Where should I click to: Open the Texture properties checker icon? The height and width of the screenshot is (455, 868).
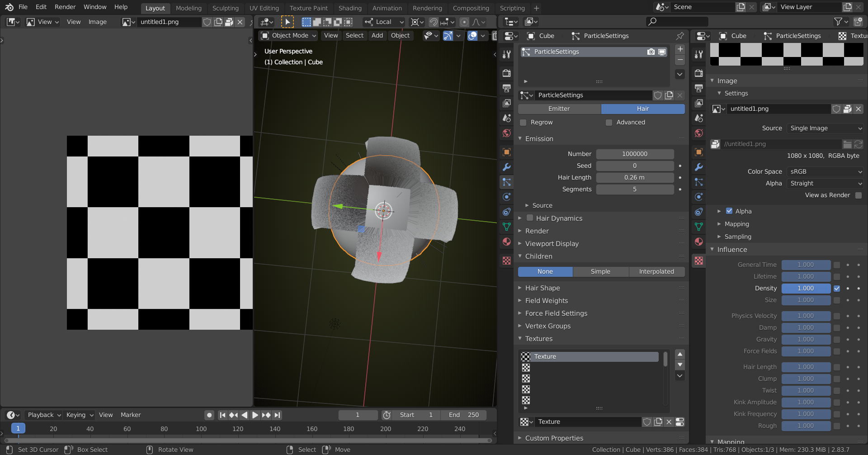(x=506, y=261)
